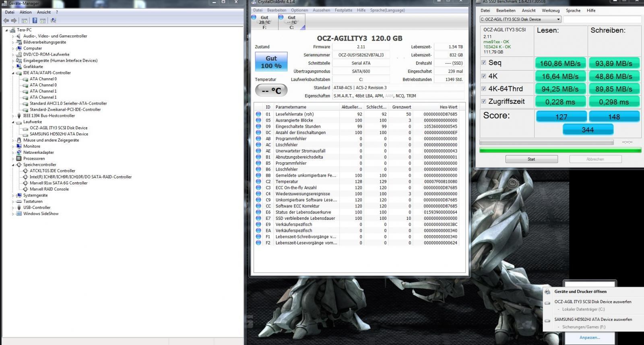Uncheck the 4K benchmark checkbox
The image size is (644, 345).
point(484,76)
